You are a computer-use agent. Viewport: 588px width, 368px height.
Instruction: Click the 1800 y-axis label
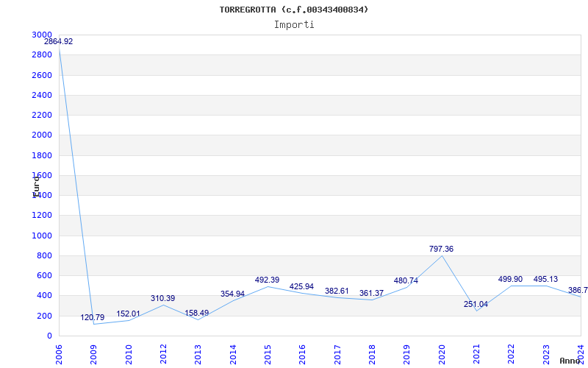42,155
